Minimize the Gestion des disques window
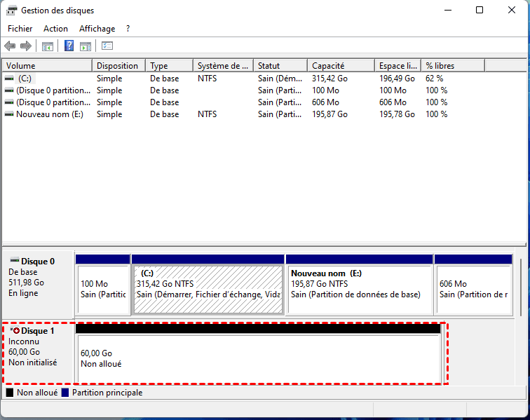530x420 pixels. pos(448,10)
